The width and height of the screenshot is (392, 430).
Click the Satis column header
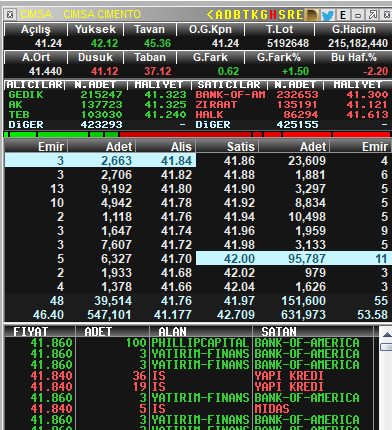tap(227, 147)
